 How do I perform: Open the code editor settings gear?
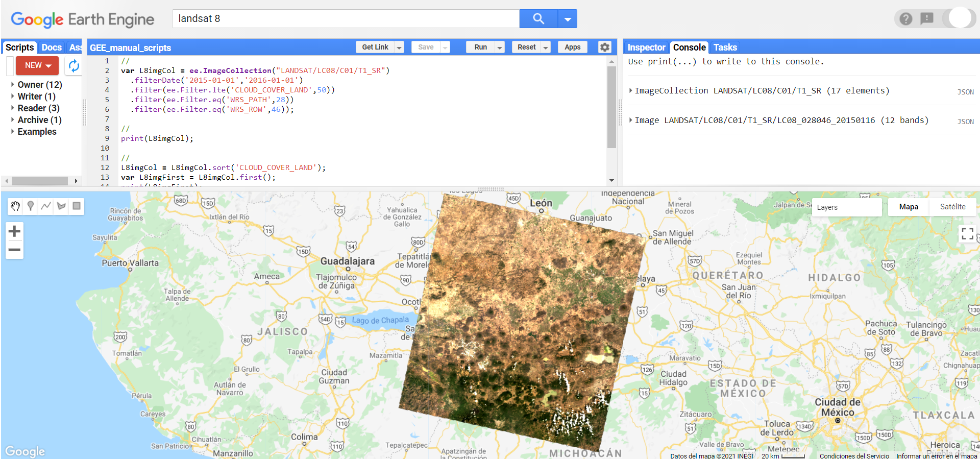[605, 47]
